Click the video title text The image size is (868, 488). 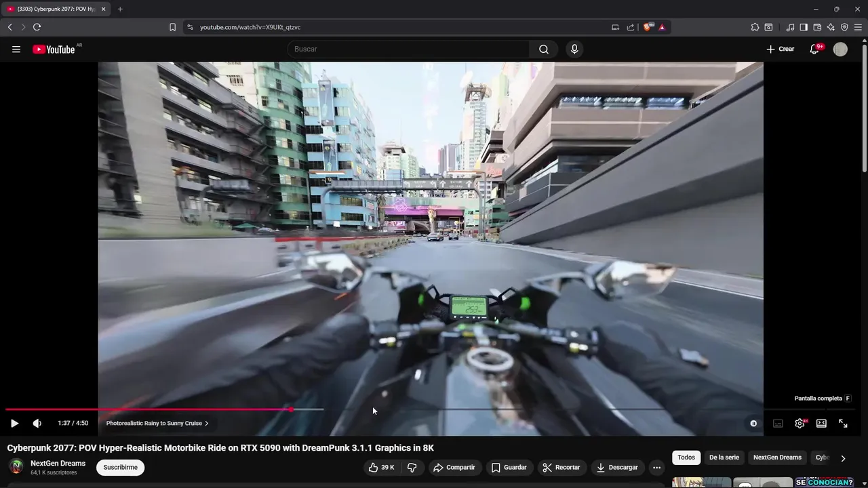(220, 448)
